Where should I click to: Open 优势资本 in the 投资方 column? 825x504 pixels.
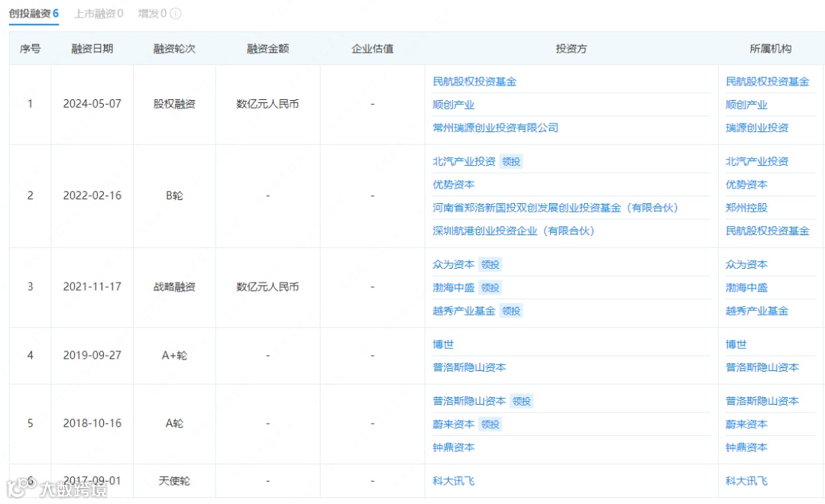[453, 185]
